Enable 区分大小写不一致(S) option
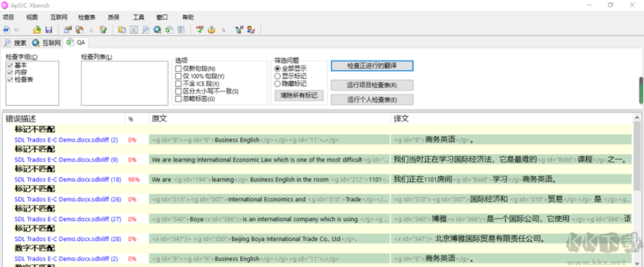The height and width of the screenshot is (267, 644). 178,91
